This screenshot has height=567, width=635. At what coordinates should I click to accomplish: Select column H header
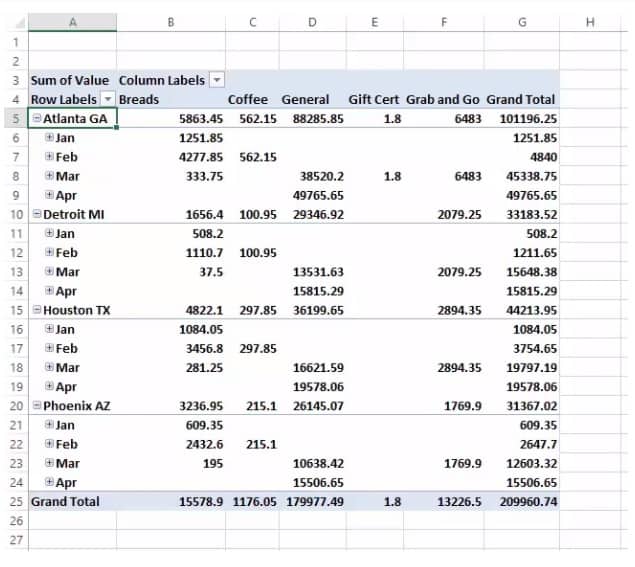pyautogui.click(x=590, y=22)
